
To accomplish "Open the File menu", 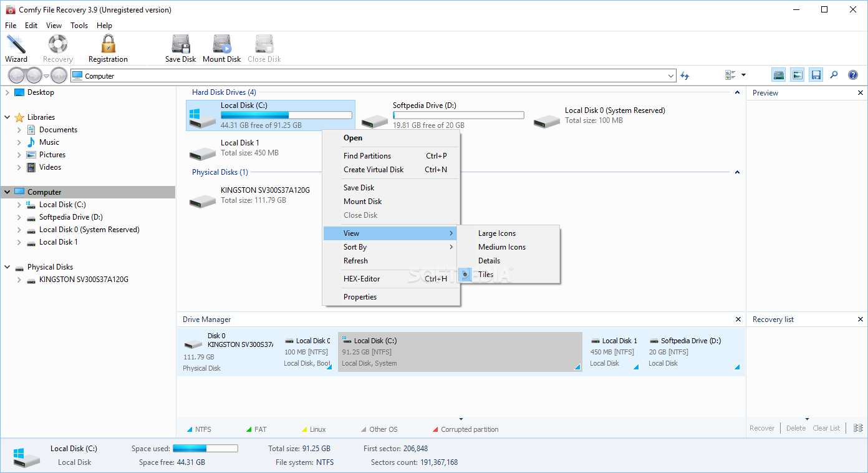I will point(11,26).
